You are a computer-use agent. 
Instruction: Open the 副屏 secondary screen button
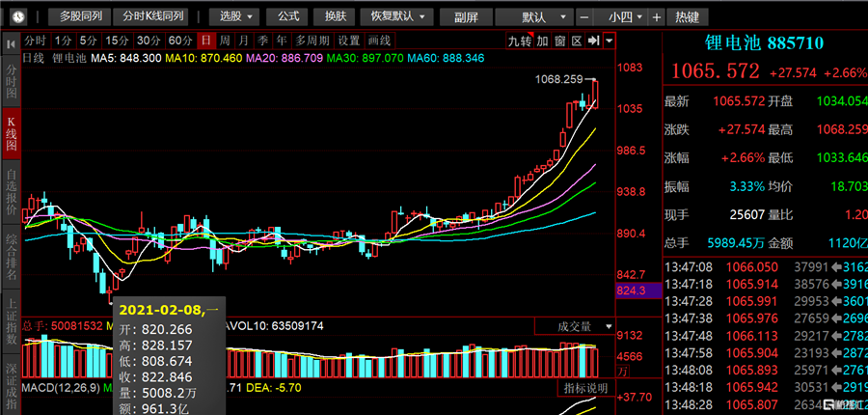click(466, 17)
